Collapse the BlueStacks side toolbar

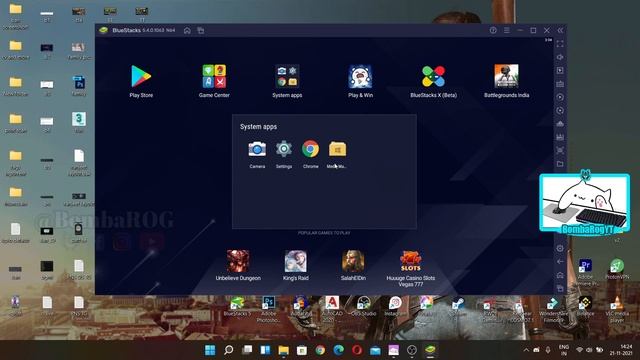click(x=560, y=30)
